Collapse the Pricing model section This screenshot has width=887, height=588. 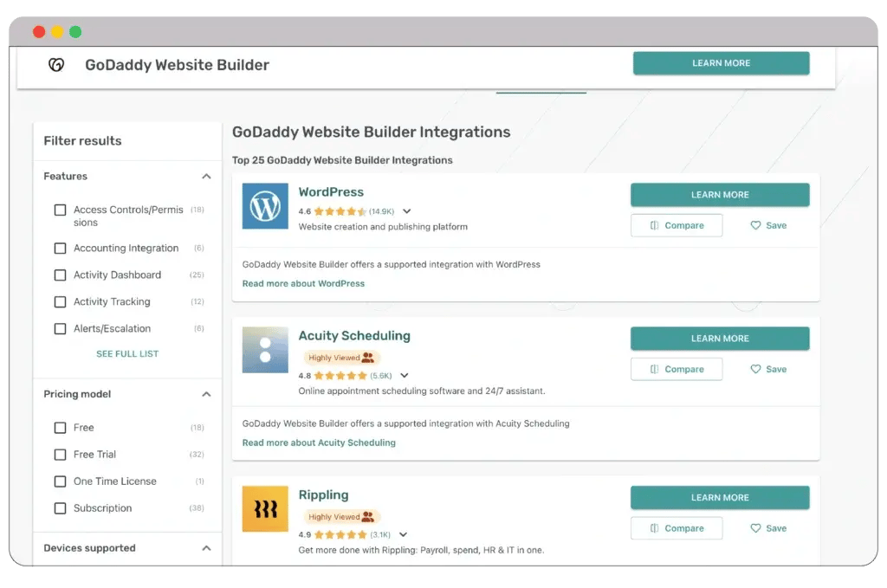coord(206,395)
